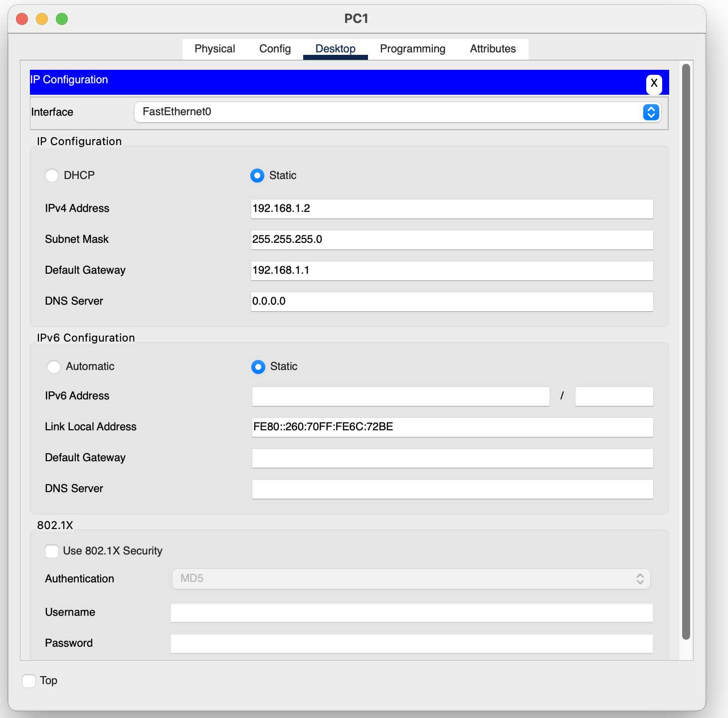Click the IPv4 Default Gateway field

pos(452,271)
